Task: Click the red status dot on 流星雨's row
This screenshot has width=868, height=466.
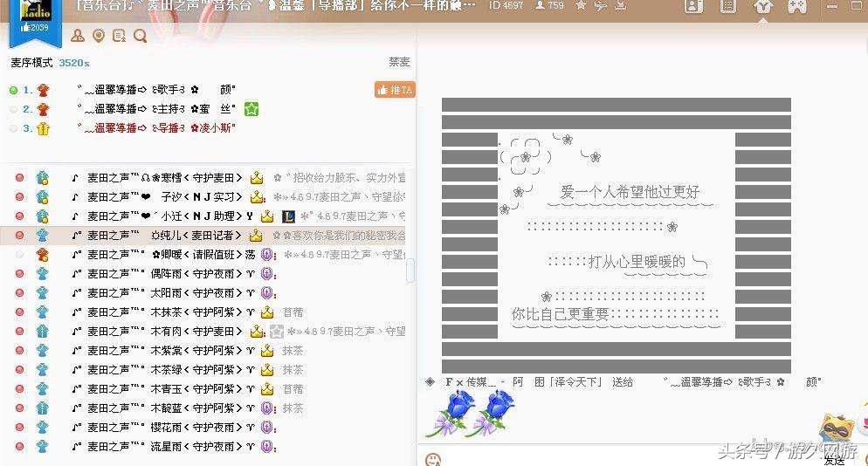Action: pyautogui.click(x=20, y=446)
